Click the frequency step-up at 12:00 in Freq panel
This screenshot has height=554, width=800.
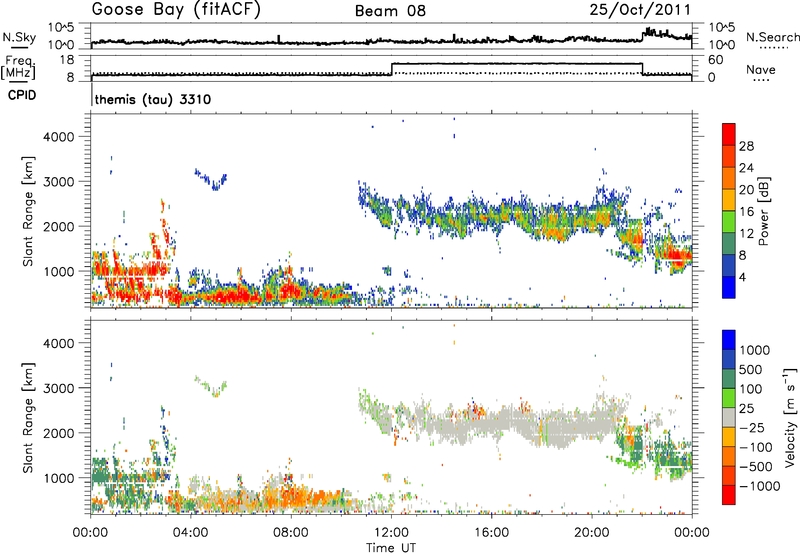[x=391, y=69]
